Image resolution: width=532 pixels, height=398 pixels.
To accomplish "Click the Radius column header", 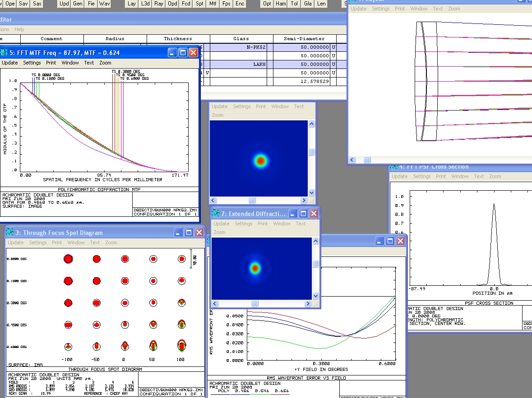I will click(x=115, y=39).
